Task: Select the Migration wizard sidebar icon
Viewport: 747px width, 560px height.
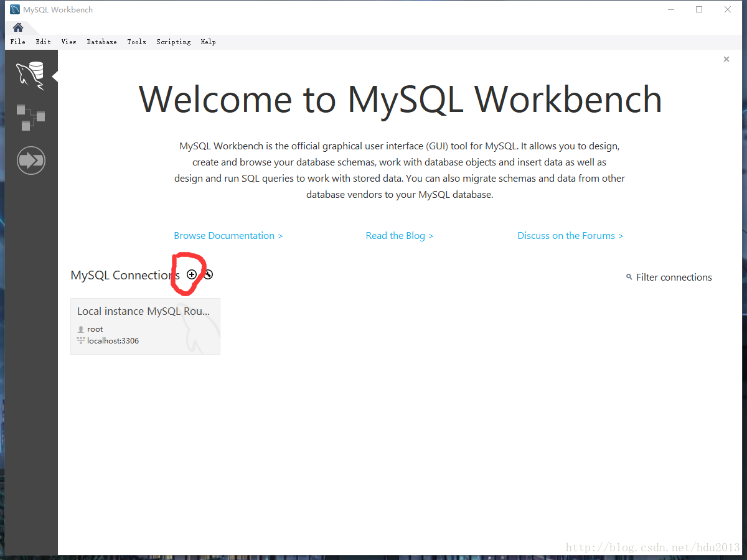Action: point(31,161)
